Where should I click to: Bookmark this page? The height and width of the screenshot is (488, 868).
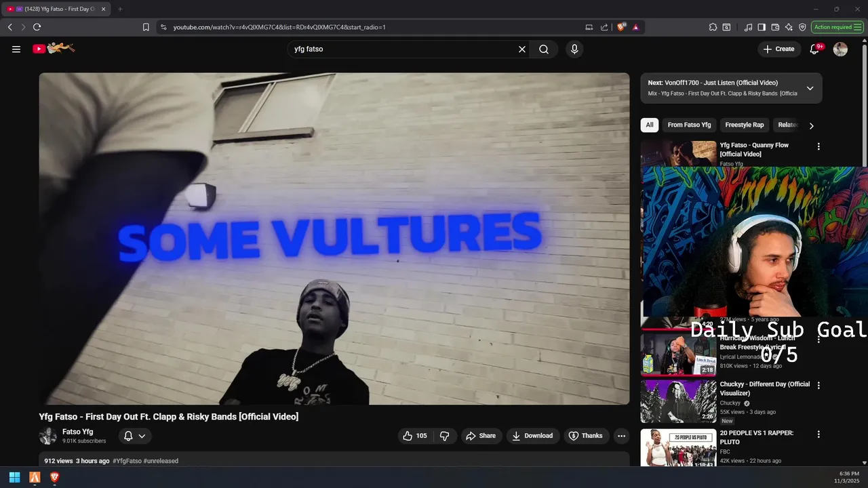[146, 27]
